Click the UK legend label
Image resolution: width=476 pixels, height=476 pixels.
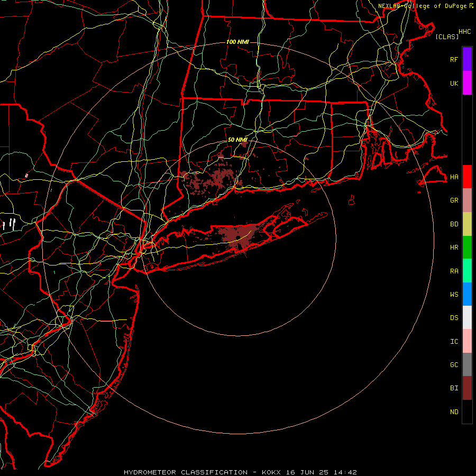[454, 83]
